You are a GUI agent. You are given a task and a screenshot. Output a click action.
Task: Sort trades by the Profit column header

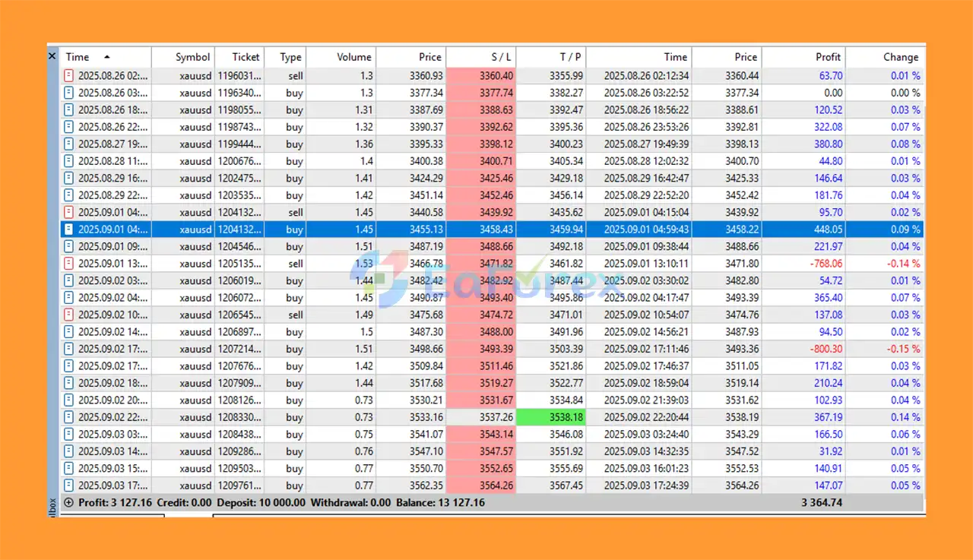point(828,56)
